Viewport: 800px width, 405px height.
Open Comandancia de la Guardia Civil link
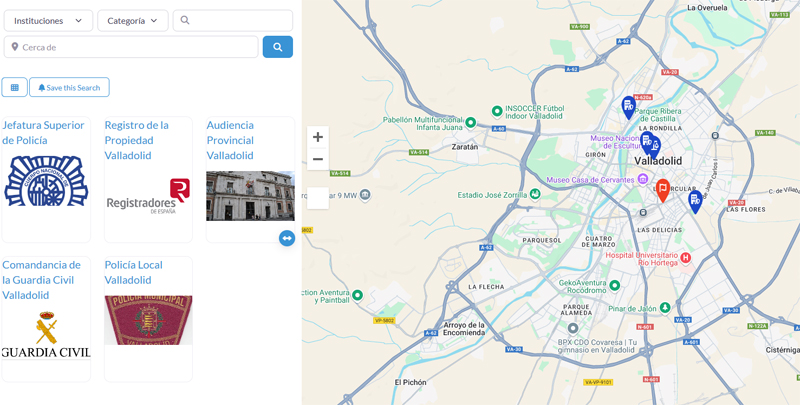point(41,280)
